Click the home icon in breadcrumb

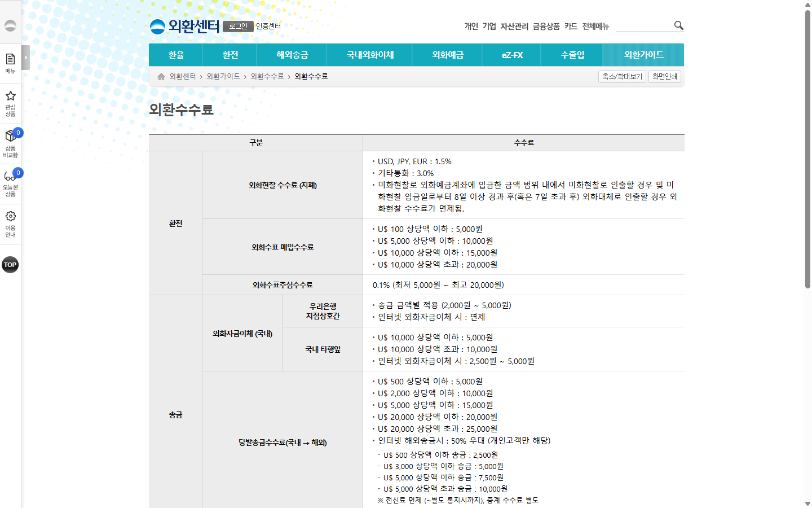pyautogui.click(x=161, y=77)
